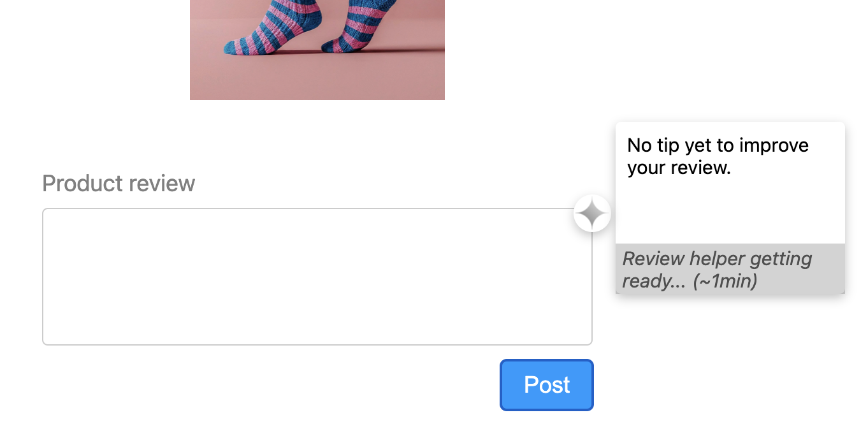The height and width of the screenshot is (445, 868).
Task: Click the Post button
Action: [x=547, y=385]
